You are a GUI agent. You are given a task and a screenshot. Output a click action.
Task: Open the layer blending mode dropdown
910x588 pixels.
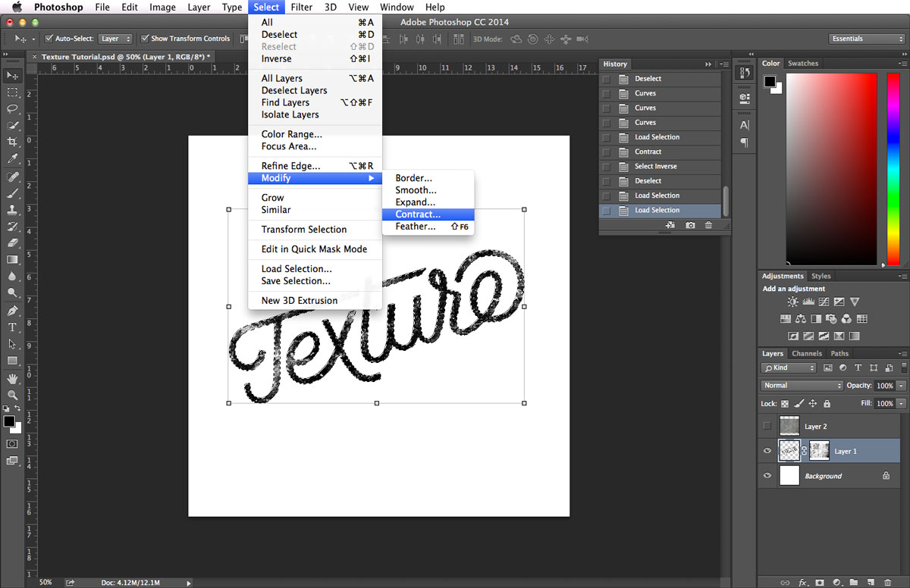(x=801, y=385)
